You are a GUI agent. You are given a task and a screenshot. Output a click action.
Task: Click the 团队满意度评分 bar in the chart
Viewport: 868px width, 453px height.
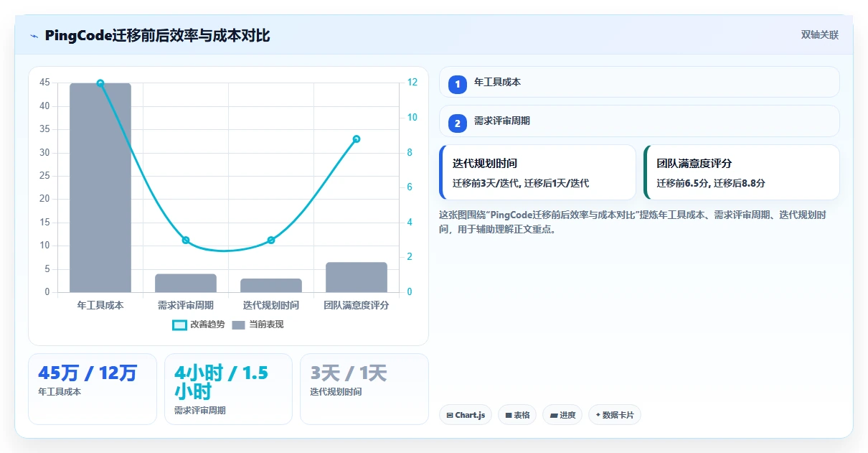tap(357, 277)
